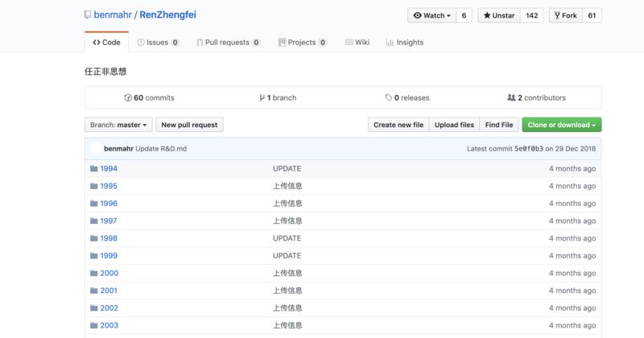Open the 上传信息 commit message for 2002
The height and width of the screenshot is (338, 644).
(x=287, y=308)
